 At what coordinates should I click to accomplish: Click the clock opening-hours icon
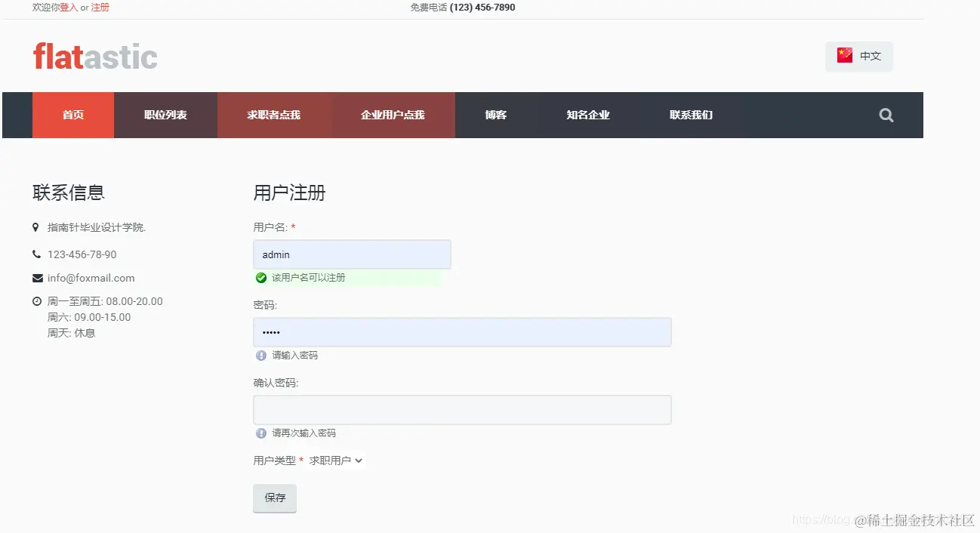37,301
